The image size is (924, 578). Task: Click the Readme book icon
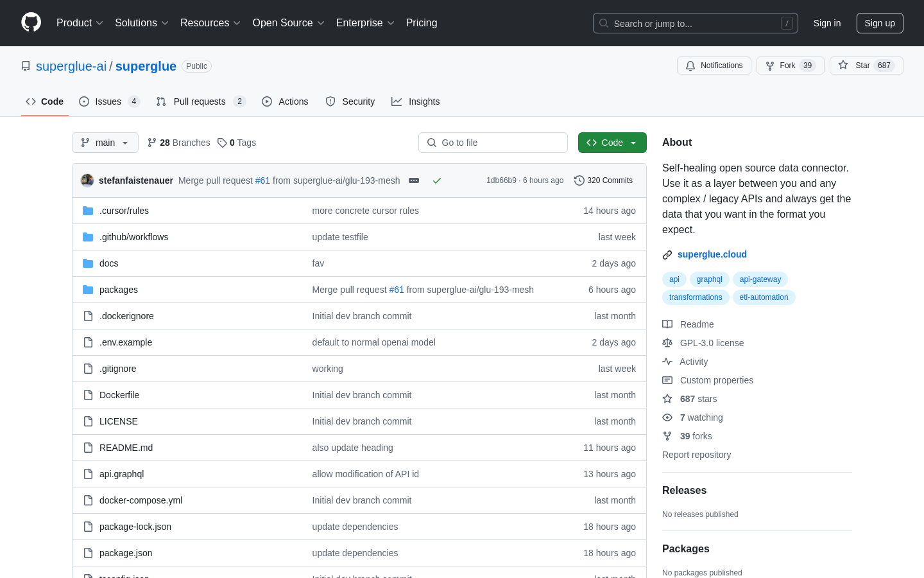(x=667, y=324)
